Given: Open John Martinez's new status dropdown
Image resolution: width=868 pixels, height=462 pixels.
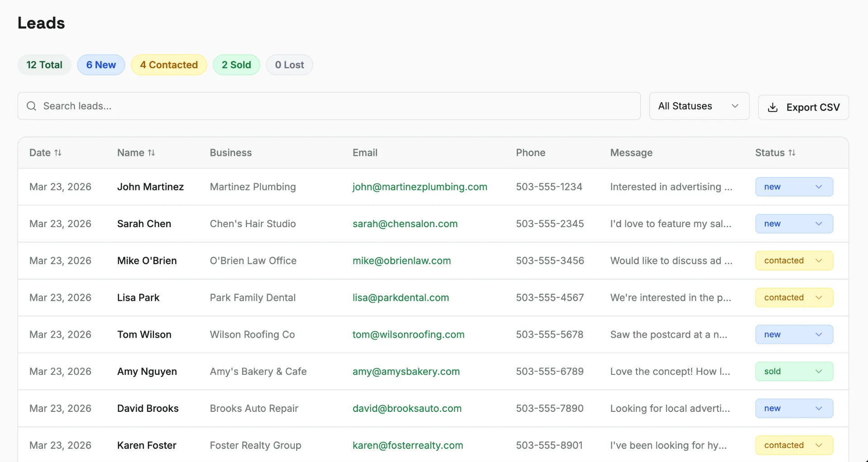Looking at the screenshot, I should point(794,187).
